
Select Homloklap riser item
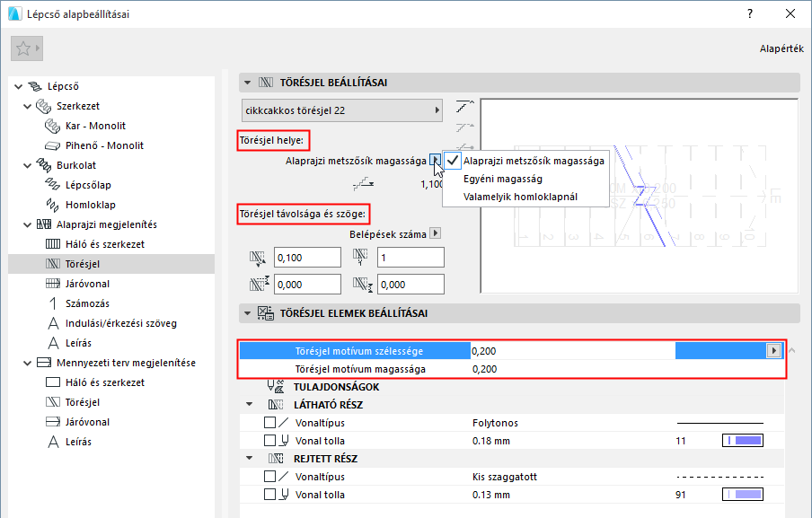click(x=90, y=205)
